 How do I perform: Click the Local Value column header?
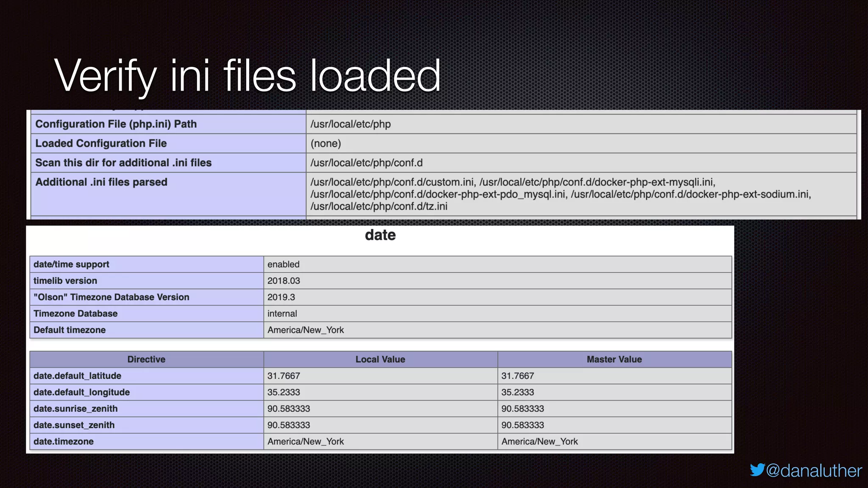click(x=381, y=359)
